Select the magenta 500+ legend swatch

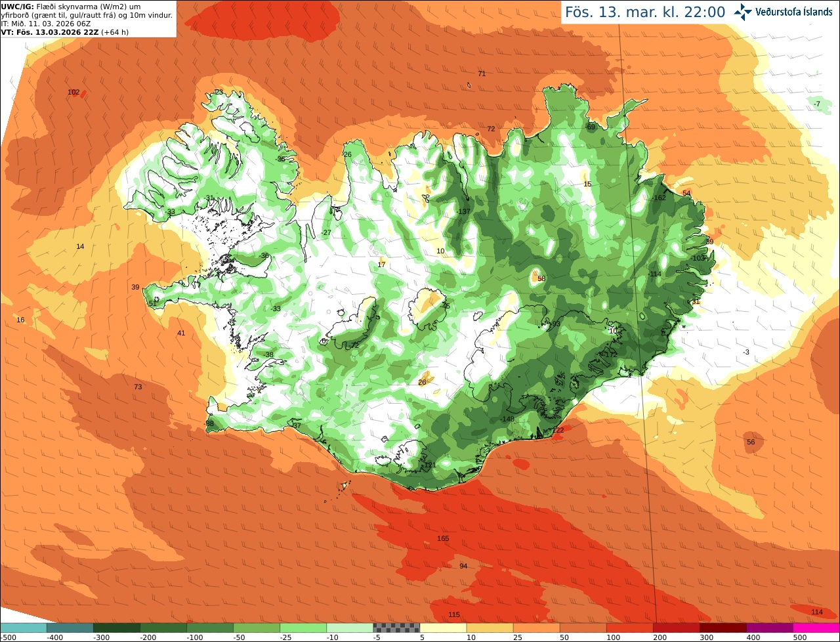816,628
